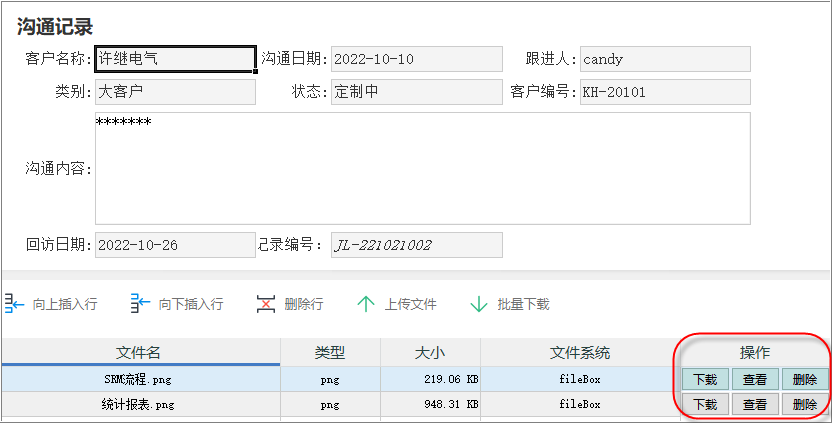Click the 客户编号 field KH-20101
Viewport: 832px width, 423px height.
coord(665,92)
